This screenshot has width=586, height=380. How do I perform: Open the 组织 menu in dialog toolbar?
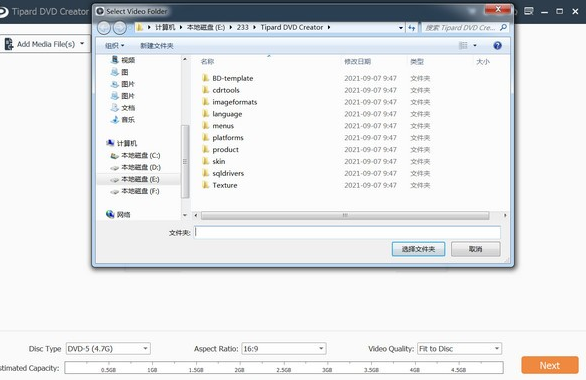pos(114,46)
